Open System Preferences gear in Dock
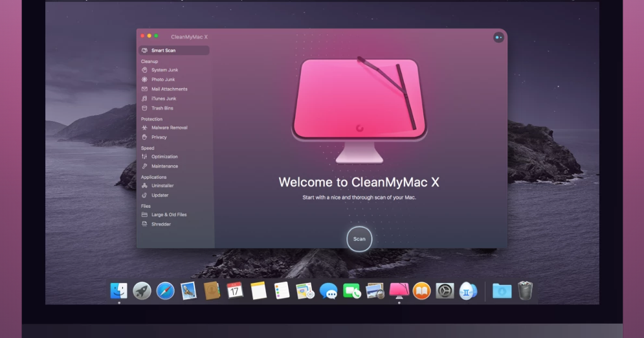Image resolution: width=644 pixels, height=338 pixels. (445, 291)
